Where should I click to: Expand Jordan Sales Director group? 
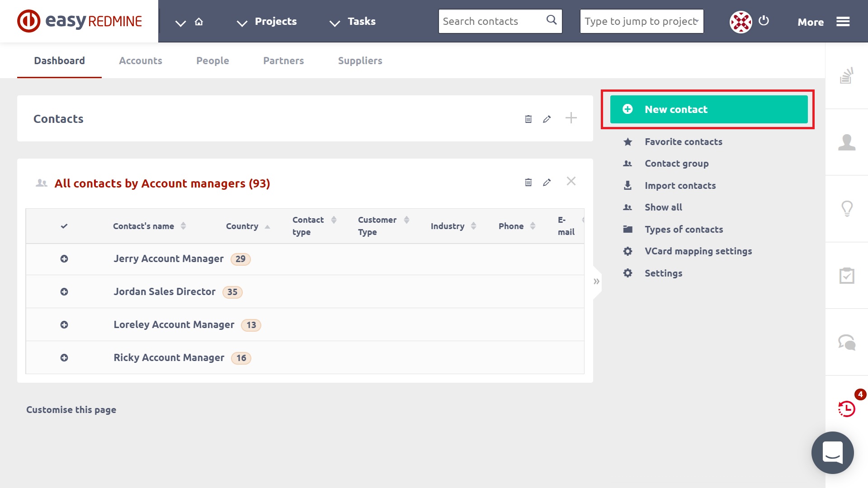pyautogui.click(x=64, y=292)
